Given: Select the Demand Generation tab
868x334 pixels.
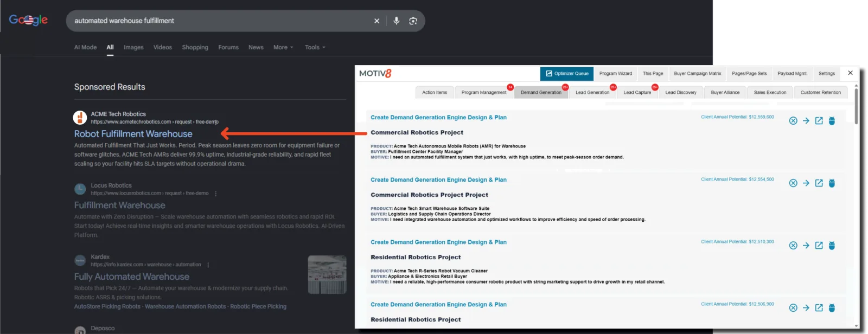Looking at the screenshot, I should tap(541, 92).
